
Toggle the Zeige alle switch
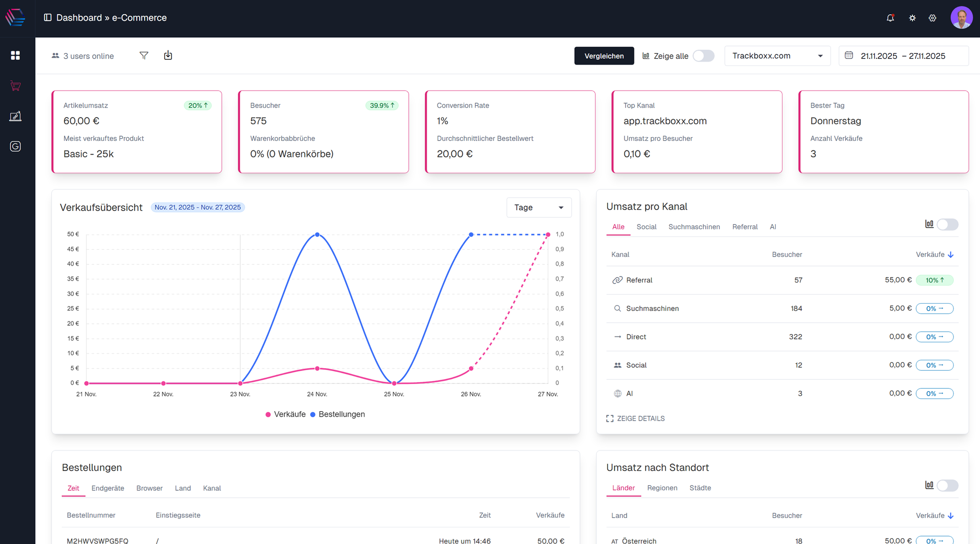703,56
